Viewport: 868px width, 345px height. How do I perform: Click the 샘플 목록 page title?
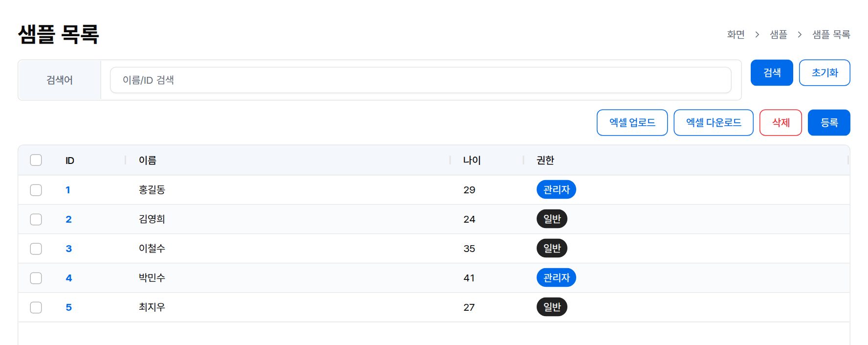tap(59, 34)
